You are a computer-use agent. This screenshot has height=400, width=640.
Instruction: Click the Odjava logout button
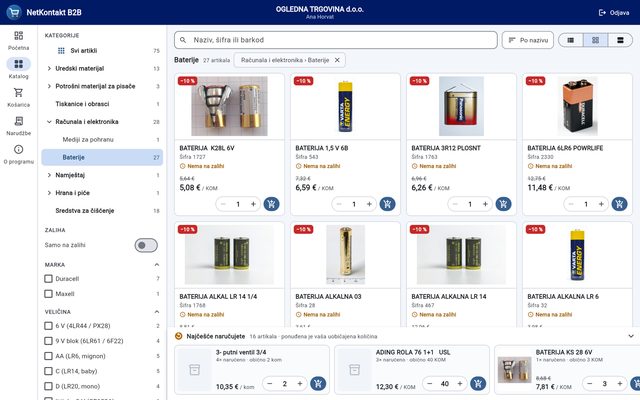tap(613, 13)
